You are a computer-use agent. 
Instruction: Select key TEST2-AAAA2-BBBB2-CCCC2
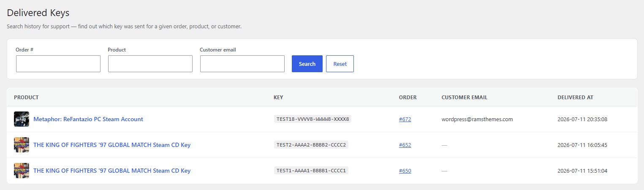[x=311, y=145]
